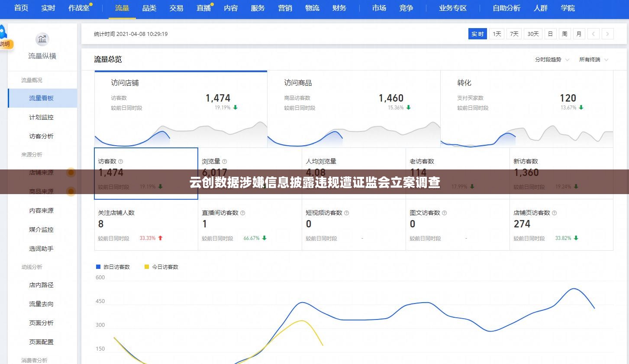
Task: Open the 人群 top menu
Action: click(x=541, y=8)
